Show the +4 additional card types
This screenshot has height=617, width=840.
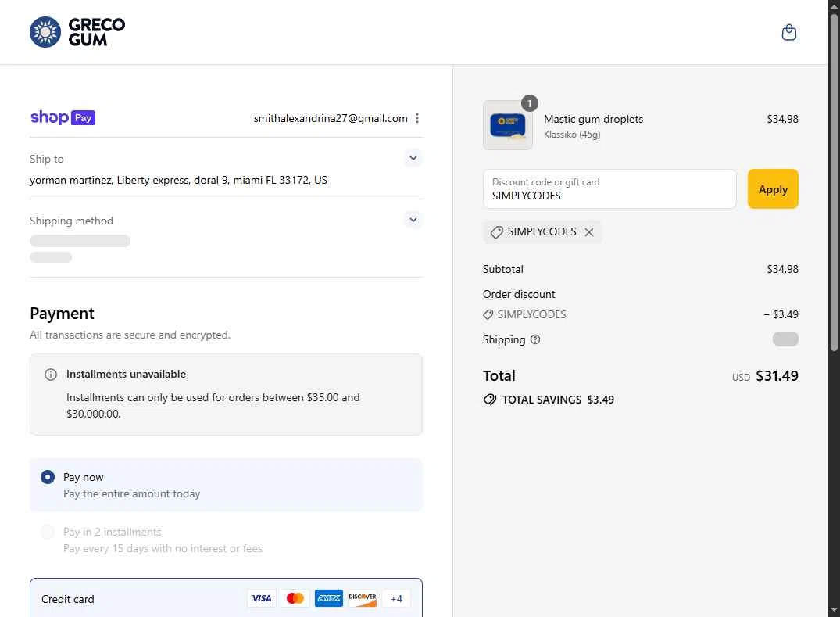tap(396, 598)
